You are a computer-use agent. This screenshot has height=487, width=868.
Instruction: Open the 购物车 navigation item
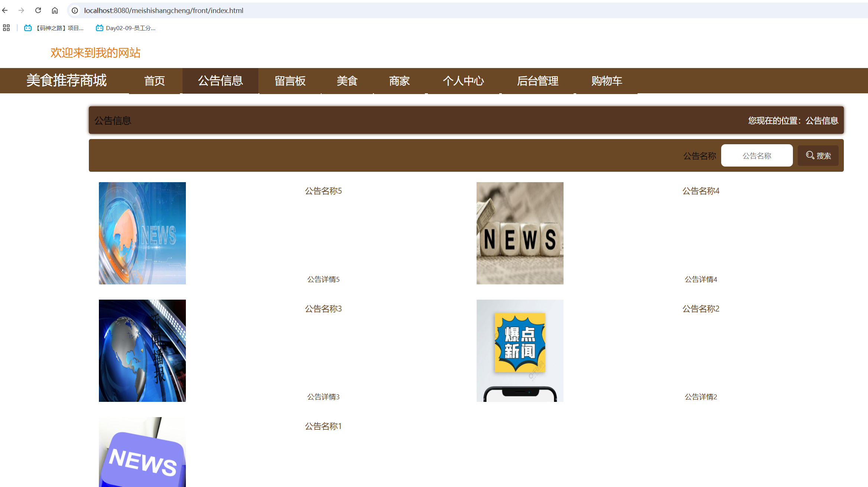point(606,81)
